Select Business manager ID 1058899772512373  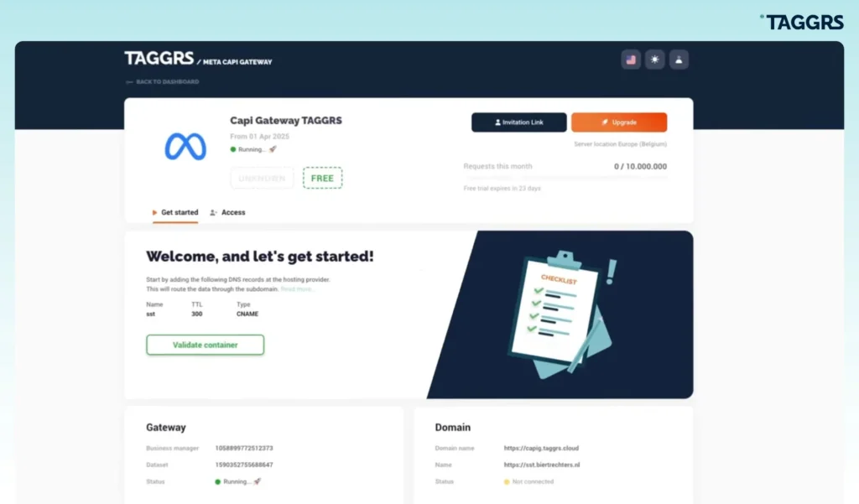point(244,448)
